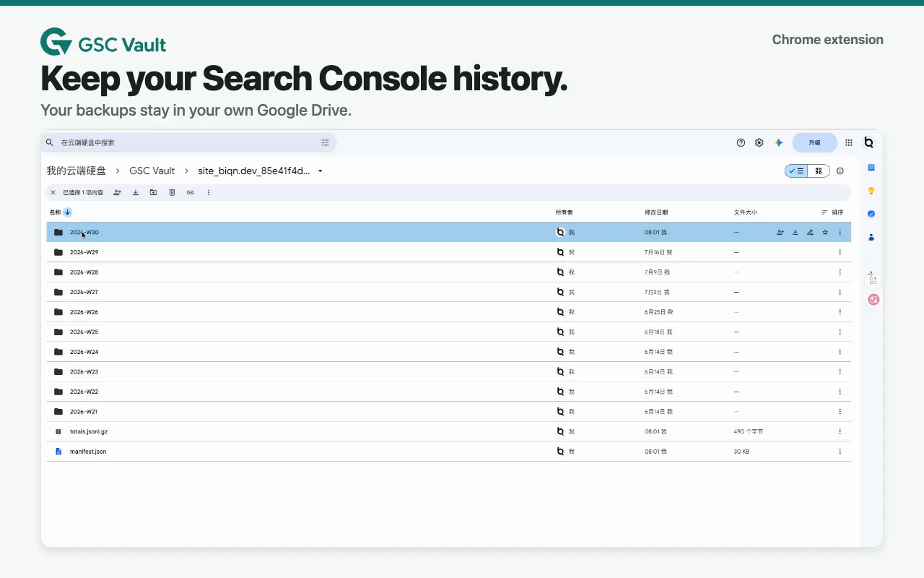Sort by owner column header

[564, 212]
